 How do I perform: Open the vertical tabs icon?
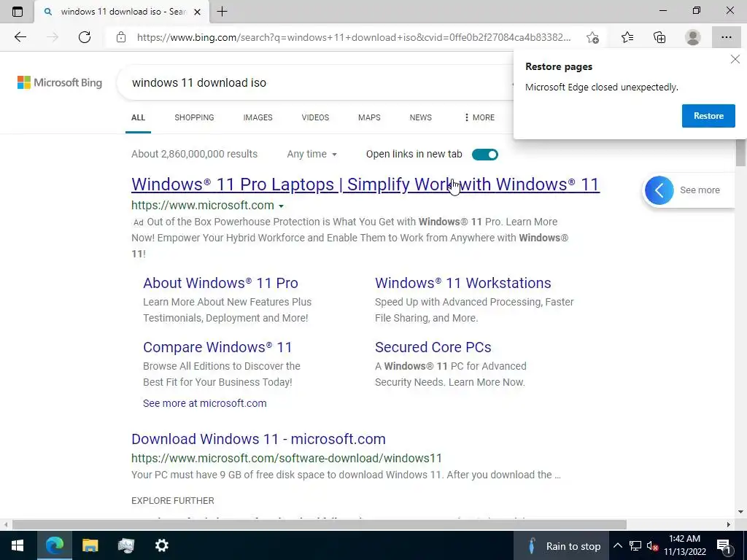18,12
